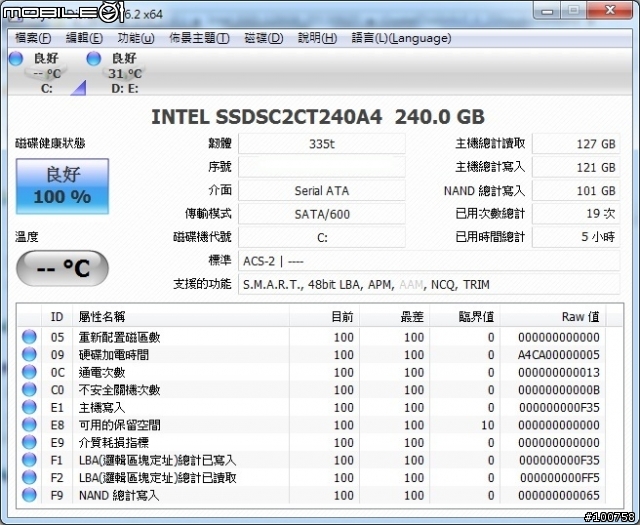Click the power on count 19 次
Viewport: 640px width, 525px height.
[x=576, y=214]
